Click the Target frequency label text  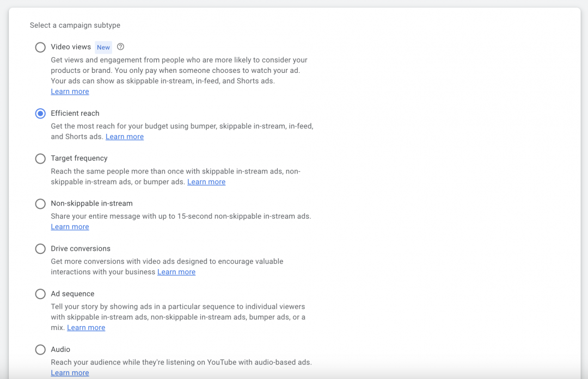pyautogui.click(x=79, y=158)
